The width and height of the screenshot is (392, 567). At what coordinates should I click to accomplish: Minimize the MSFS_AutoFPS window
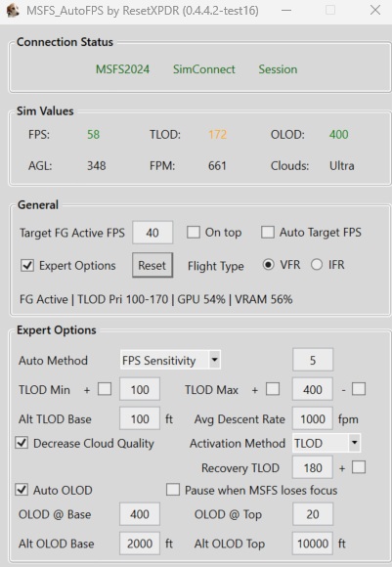tap(286, 10)
